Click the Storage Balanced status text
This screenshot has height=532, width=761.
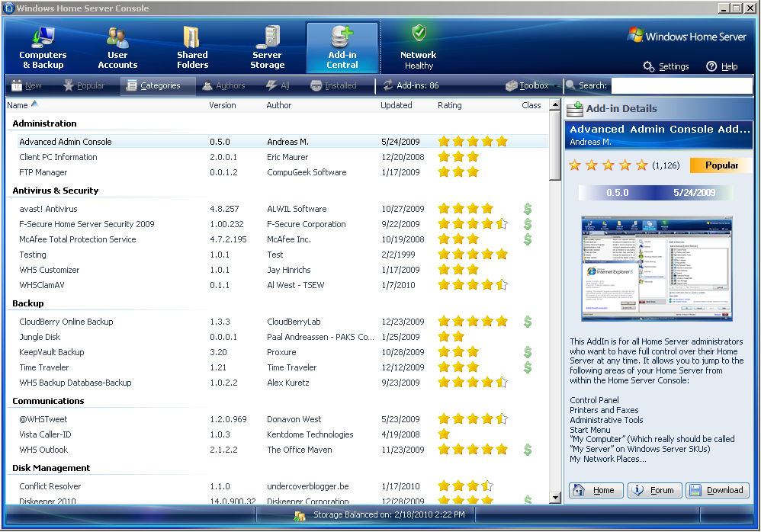coord(389,514)
